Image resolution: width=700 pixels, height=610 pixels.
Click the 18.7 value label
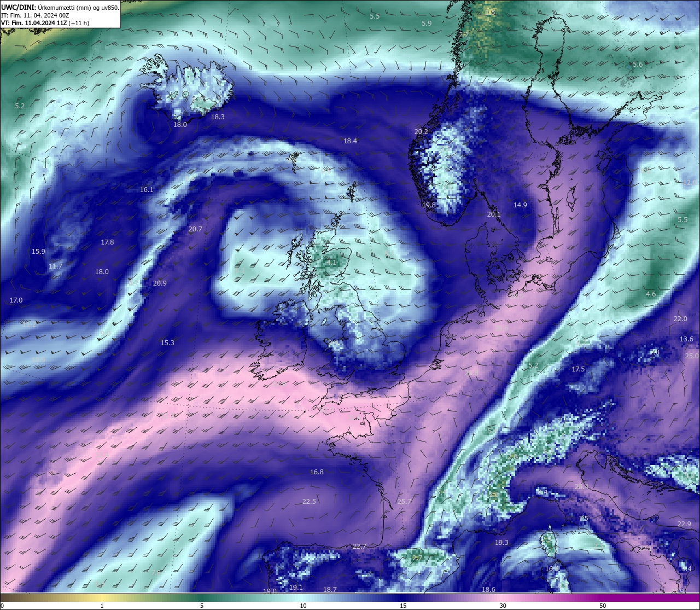tap(330, 590)
